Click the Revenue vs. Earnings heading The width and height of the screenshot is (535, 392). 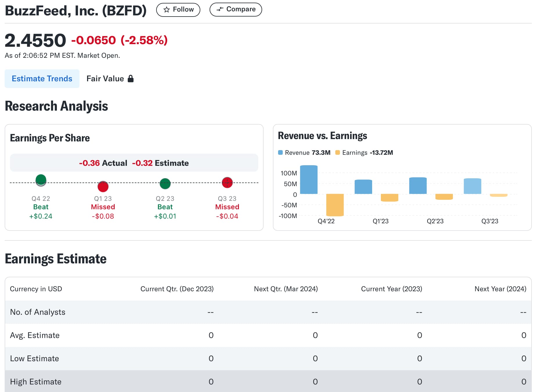(323, 136)
